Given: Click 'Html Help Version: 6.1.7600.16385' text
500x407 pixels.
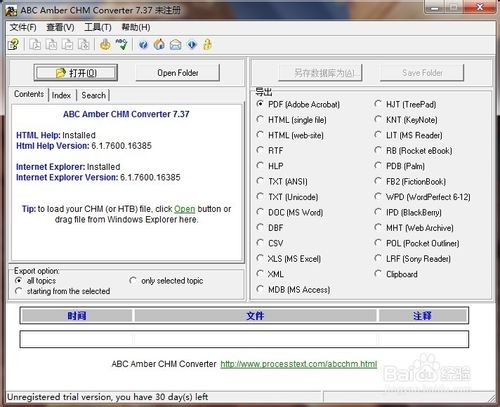Looking at the screenshot, I should pyautogui.click(x=84, y=146).
